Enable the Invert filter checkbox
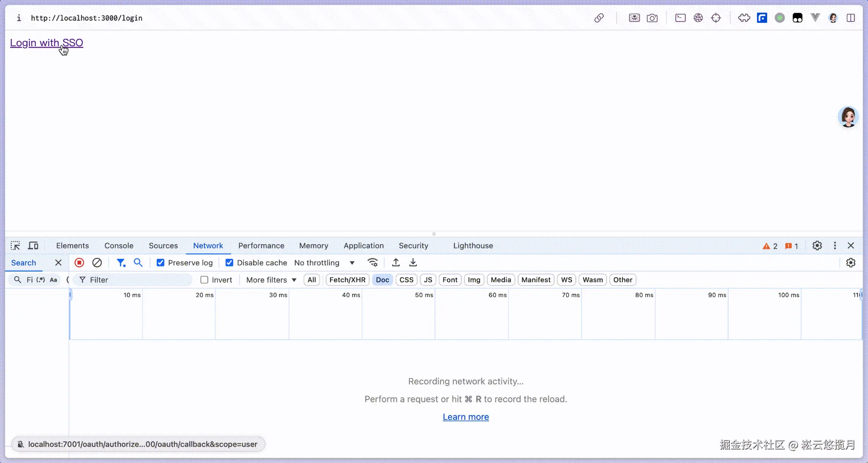Screen dimensions: 868x463 204,280
